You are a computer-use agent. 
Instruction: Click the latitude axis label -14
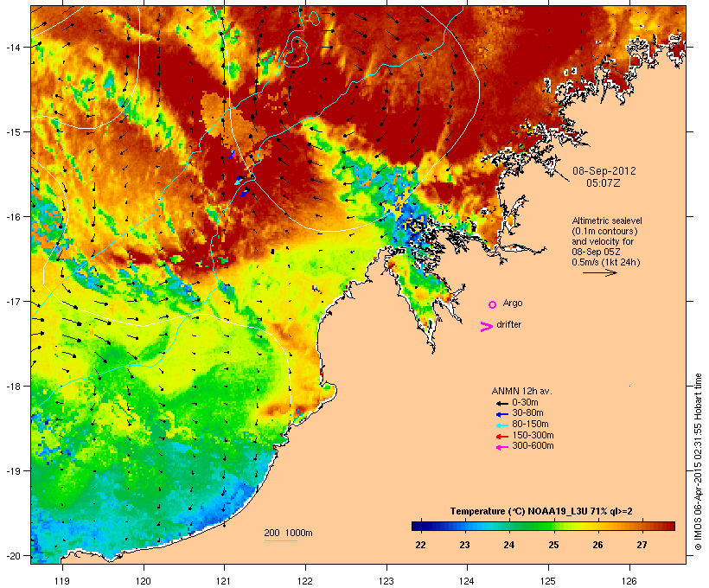(12, 48)
